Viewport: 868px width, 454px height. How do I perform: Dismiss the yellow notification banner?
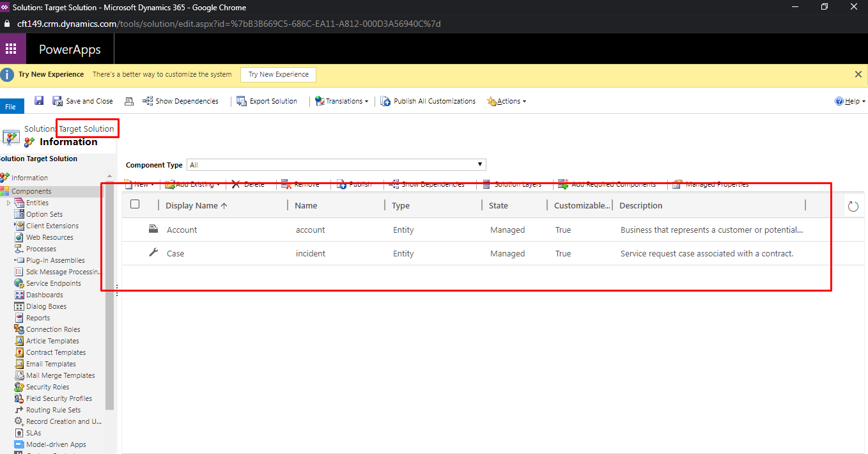click(858, 74)
